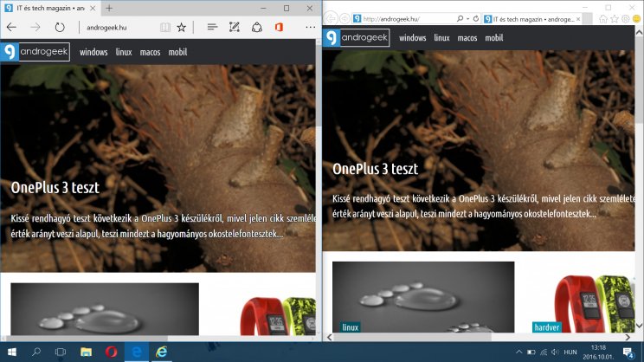This screenshot has width=644, height=362.
Task: Open mobil menu in Edge page
Action: 177,52
